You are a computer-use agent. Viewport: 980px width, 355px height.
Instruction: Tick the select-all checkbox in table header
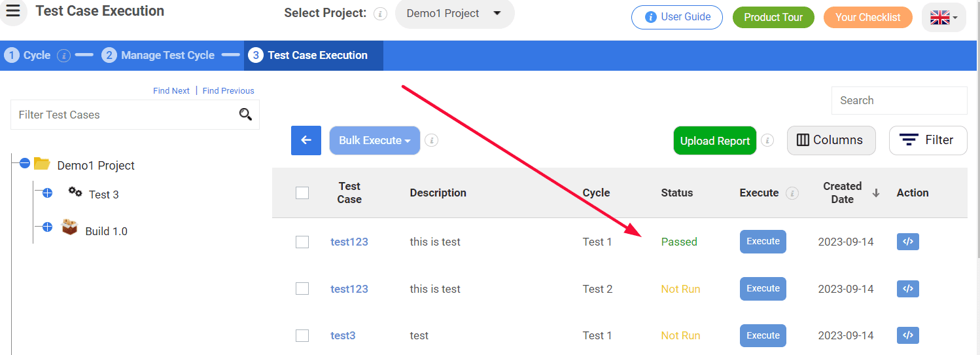[x=302, y=193]
